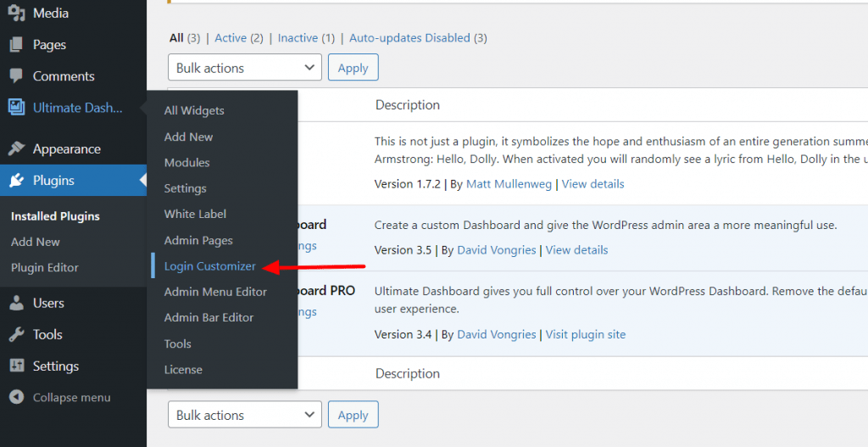868x447 pixels.
Task: Click the top Description column header
Action: 408,104
